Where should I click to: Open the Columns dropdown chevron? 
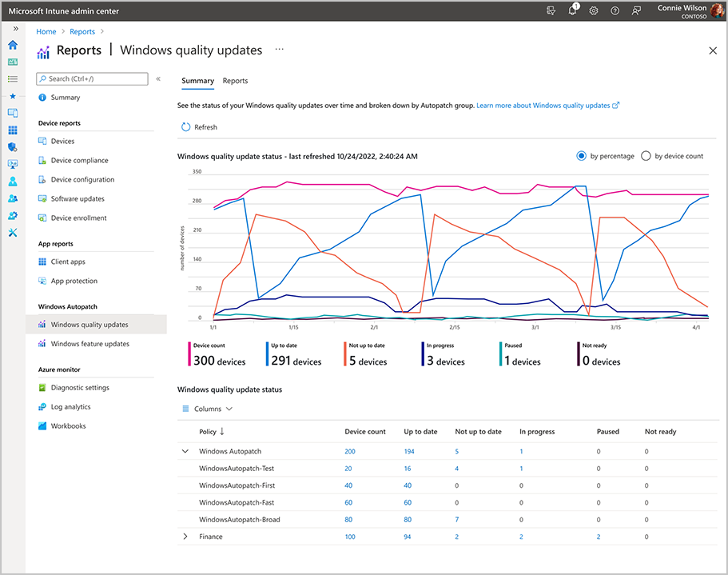[x=229, y=409]
